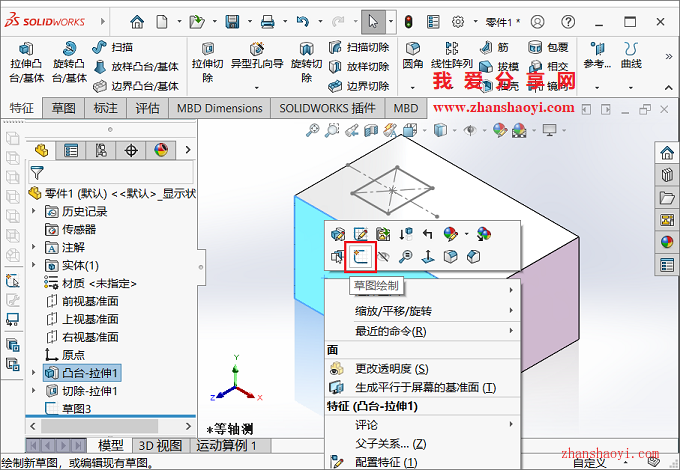680x470 pixels.
Task: Expand the 切除-拉伸1 feature node
Action: pos(33,391)
